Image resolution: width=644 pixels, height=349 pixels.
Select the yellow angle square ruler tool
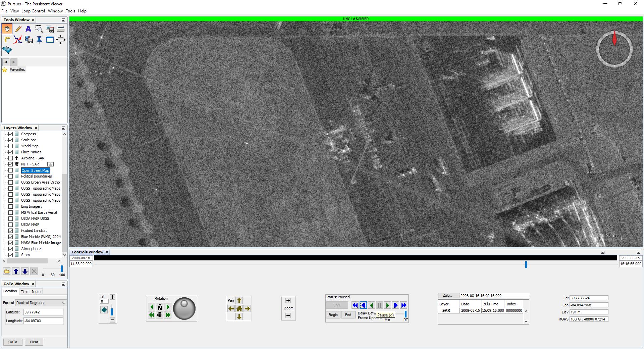tap(7, 40)
